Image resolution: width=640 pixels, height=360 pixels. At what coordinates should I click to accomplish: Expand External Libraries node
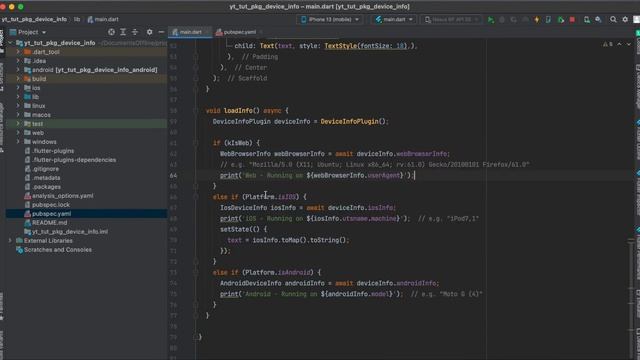(x=10, y=240)
